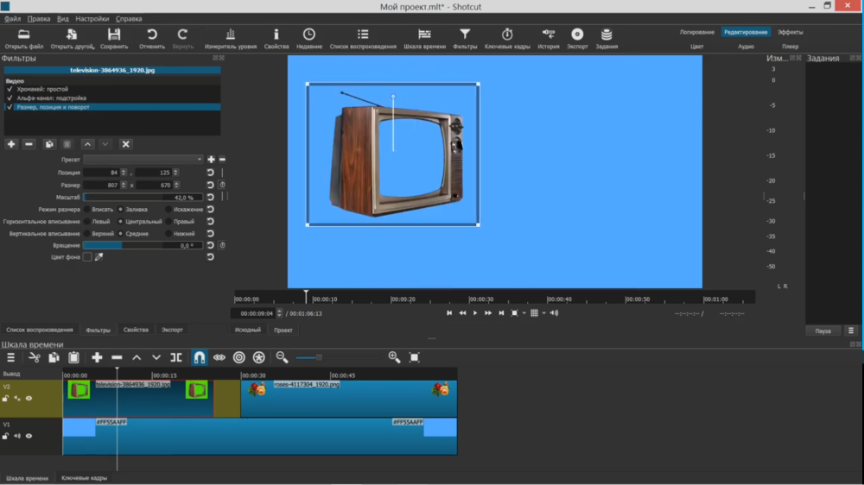This screenshot has width=864, height=485.
Task: Click the timeline scissors cut icon
Action: coord(34,357)
